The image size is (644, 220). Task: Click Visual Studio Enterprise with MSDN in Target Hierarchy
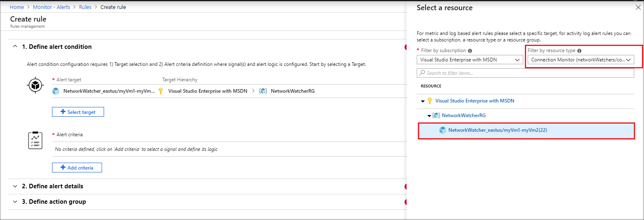(208, 91)
